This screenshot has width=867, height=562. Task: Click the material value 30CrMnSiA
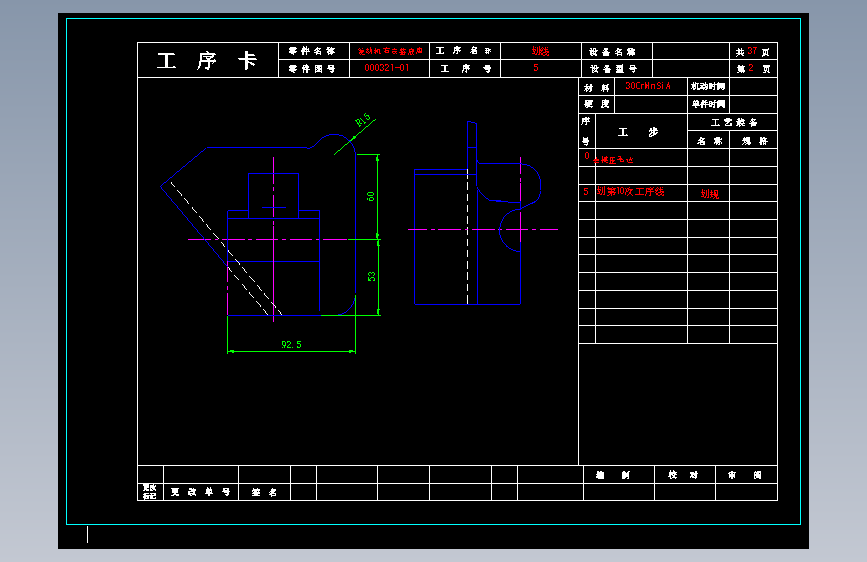coord(647,86)
